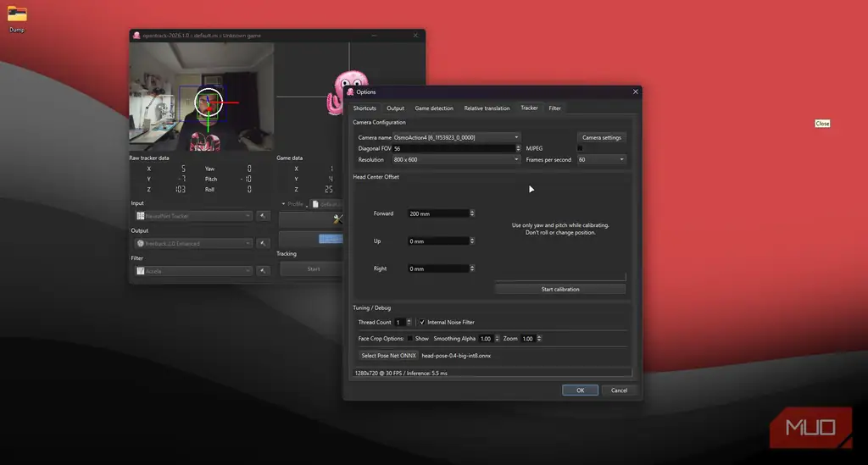Toggle the MJPEG checkbox

[x=580, y=148]
